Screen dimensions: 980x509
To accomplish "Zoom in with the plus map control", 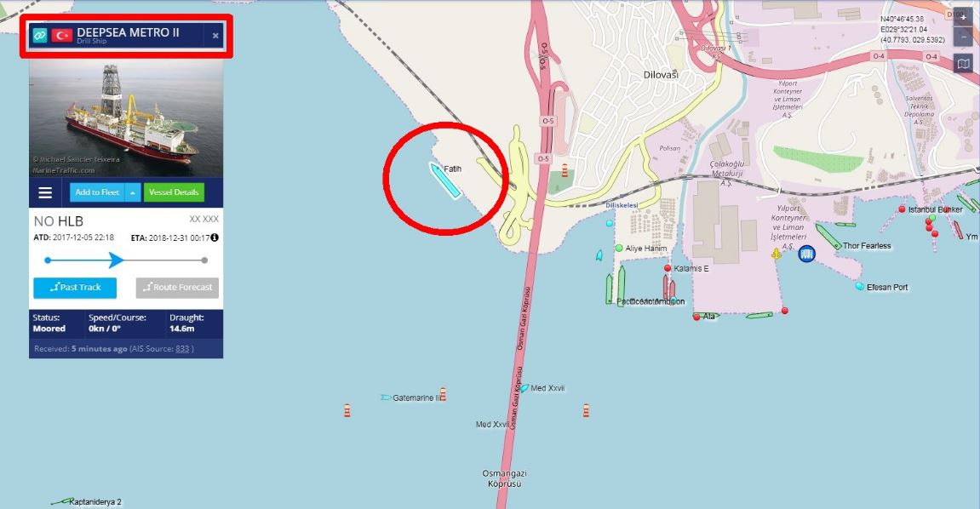I will 963,18.
